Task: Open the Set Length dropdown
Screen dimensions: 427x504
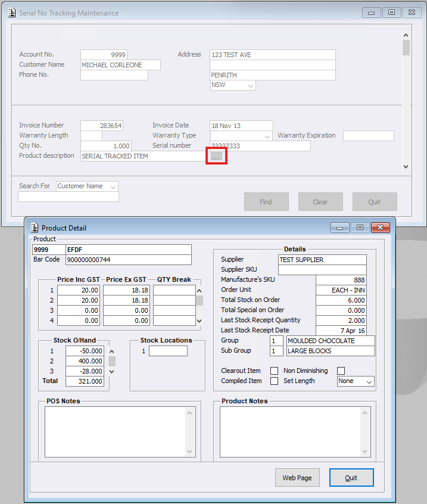Action: pos(369,381)
